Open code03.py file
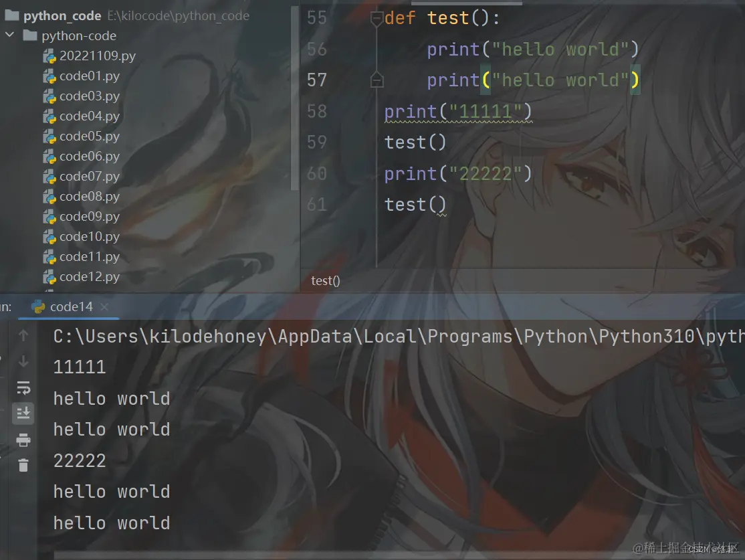This screenshot has width=745, height=560. (x=90, y=96)
